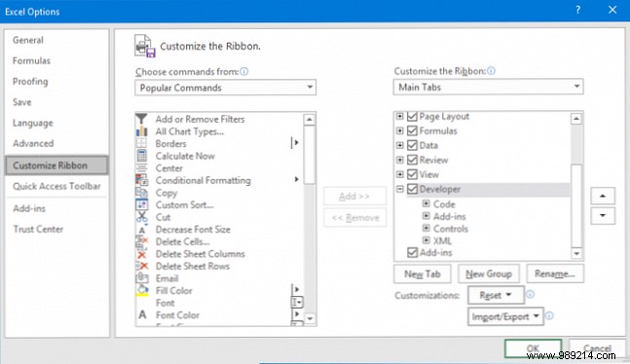Screen dimensions: 630x364
Task: Open the Formulas category in sidebar
Action: 31,60
